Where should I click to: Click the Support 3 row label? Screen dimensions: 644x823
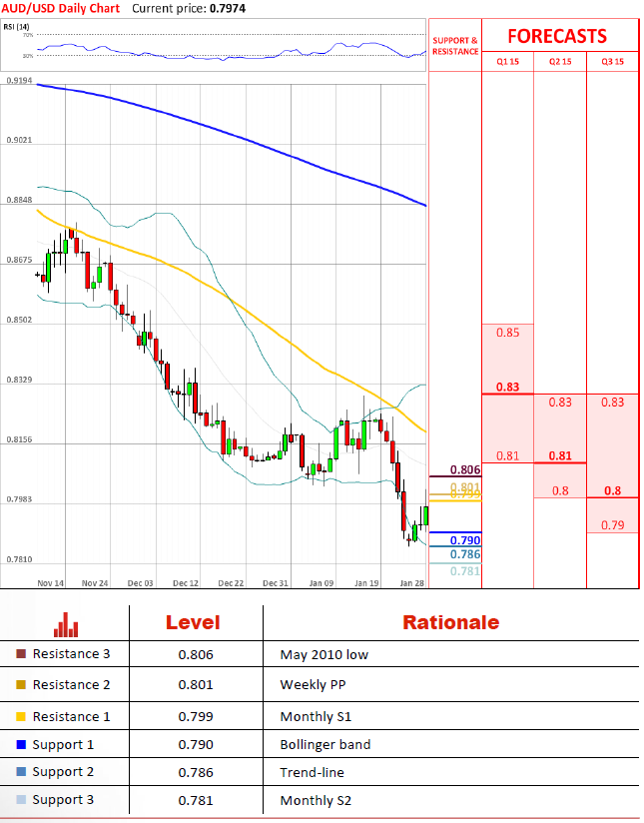pos(63,800)
